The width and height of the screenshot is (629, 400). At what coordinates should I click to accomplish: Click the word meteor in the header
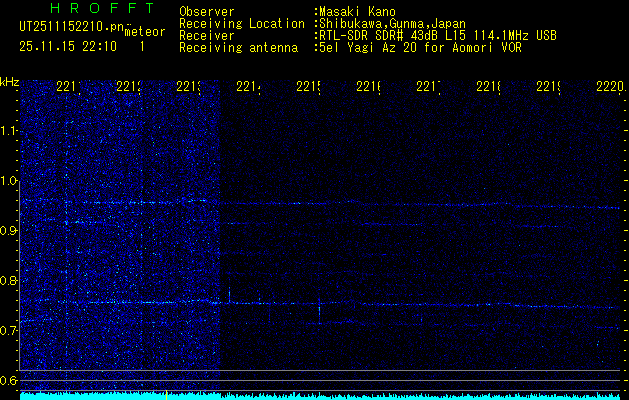[x=145, y=32]
